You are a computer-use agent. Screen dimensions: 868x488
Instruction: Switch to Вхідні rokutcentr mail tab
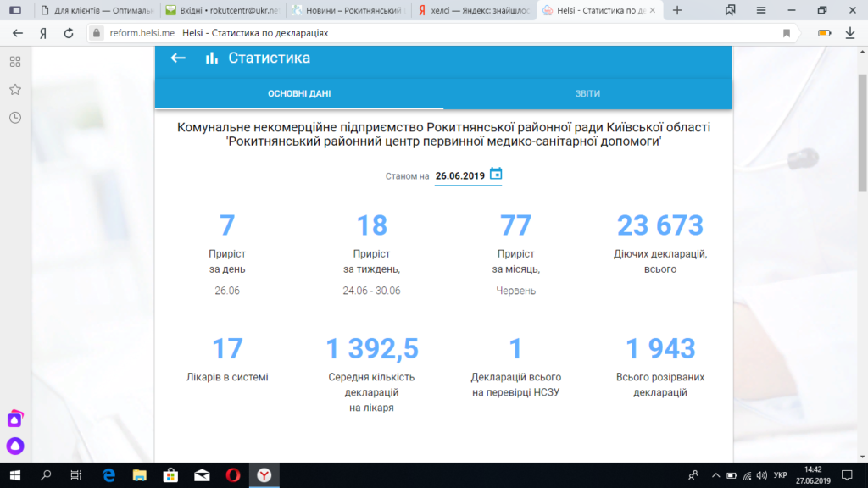[x=223, y=10]
